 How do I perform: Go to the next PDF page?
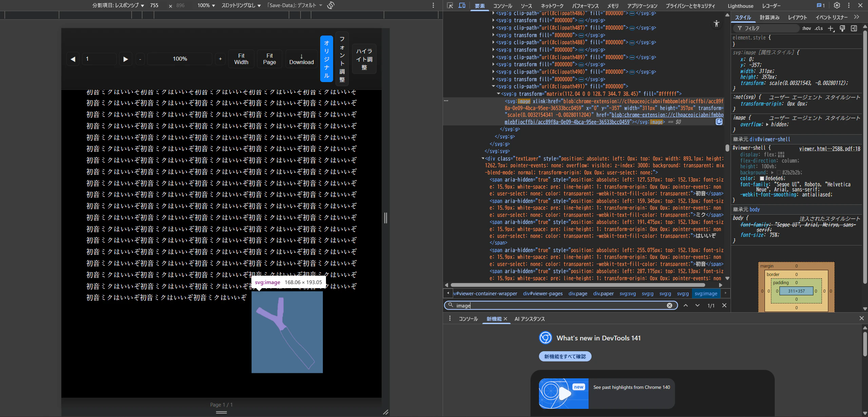126,59
